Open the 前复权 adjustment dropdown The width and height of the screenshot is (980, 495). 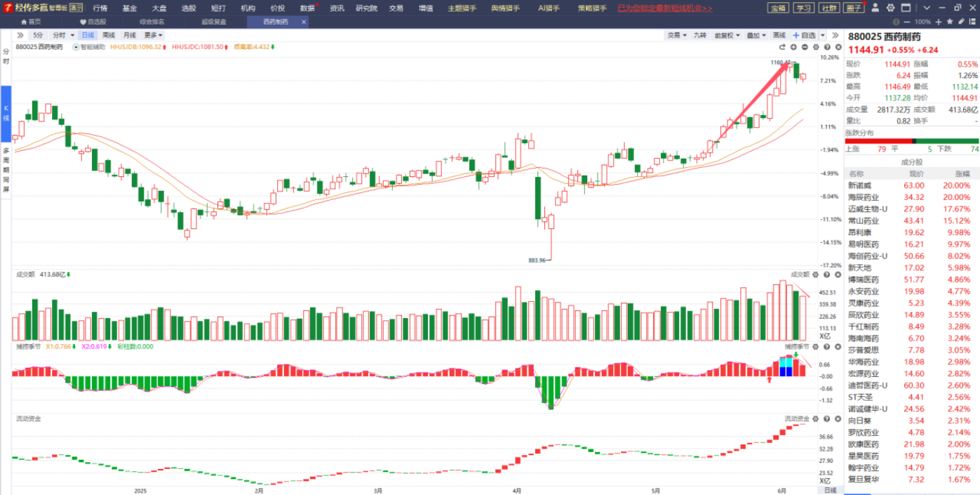pos(727,35)
